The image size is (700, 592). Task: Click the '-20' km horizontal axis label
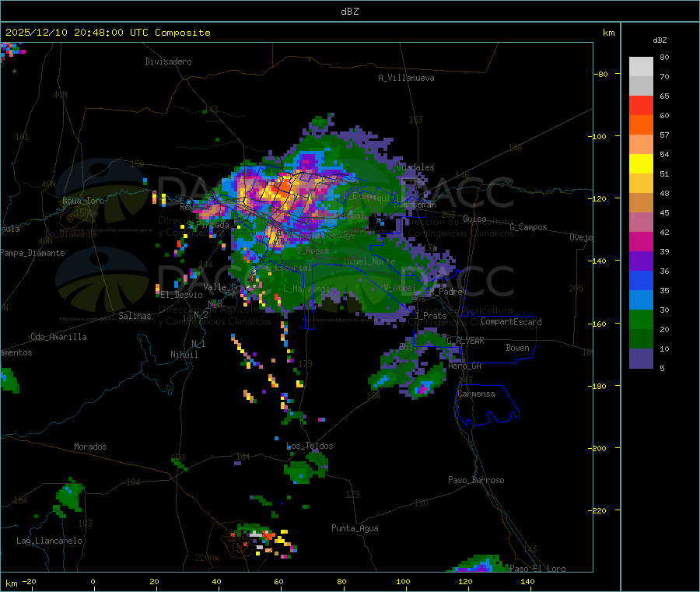pyautogui.click(x=29, y=581)
